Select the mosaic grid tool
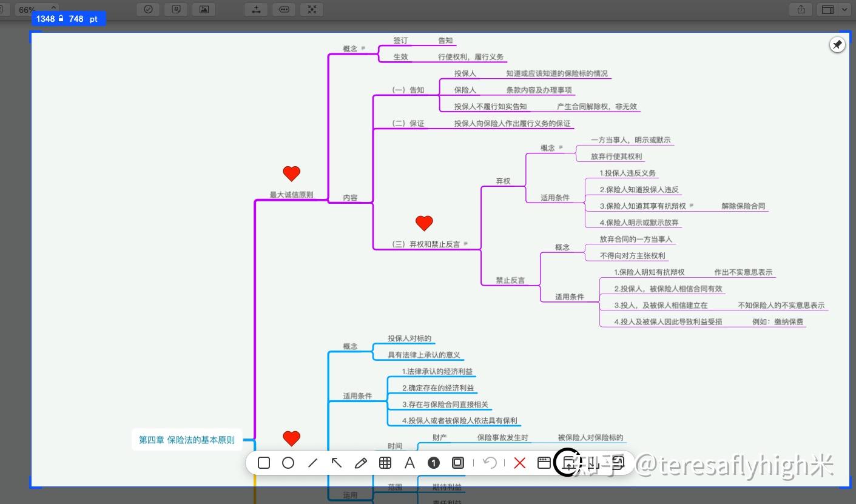Screen dimensions: 856x504 pyautogui.click(x=385, y=463)
